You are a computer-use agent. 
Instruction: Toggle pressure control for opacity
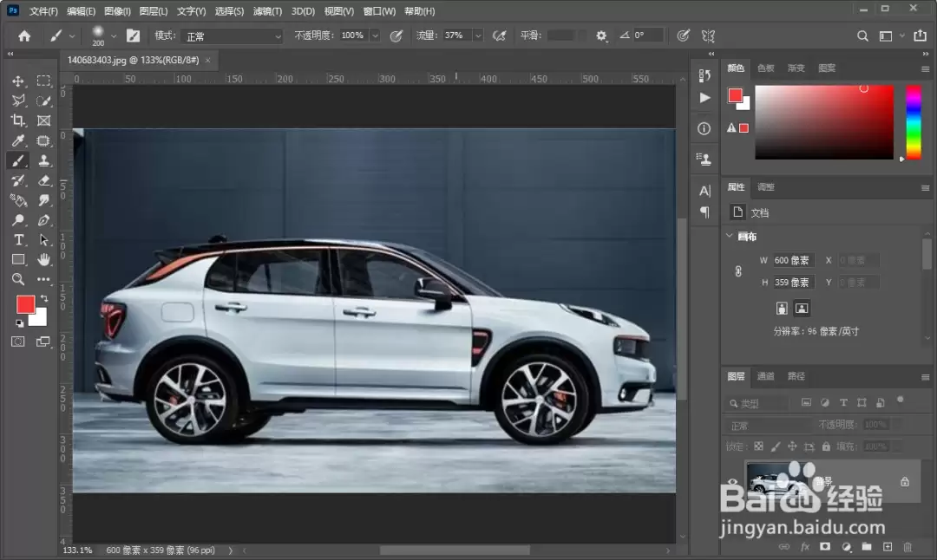pyautogui.click(x=396, y=36)
